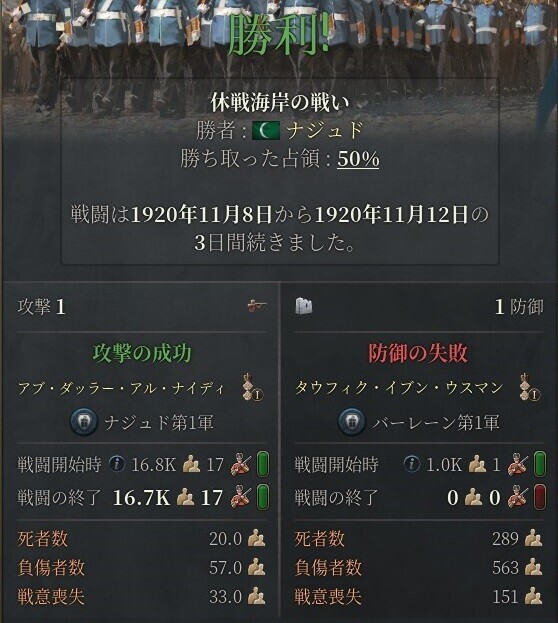Click the 休戦海岸の戦い battle title
558x623 pixels.
[x=280, y=103]
